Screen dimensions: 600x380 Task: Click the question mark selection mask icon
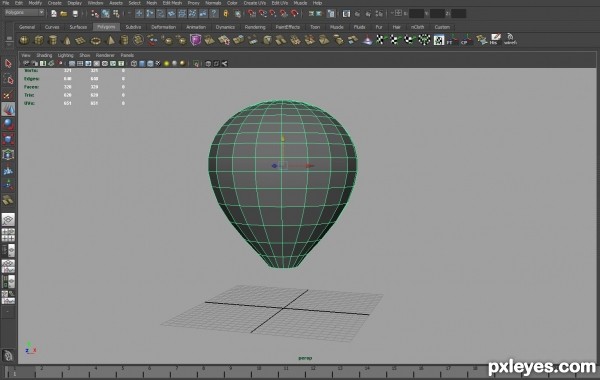tap(214, 14)
